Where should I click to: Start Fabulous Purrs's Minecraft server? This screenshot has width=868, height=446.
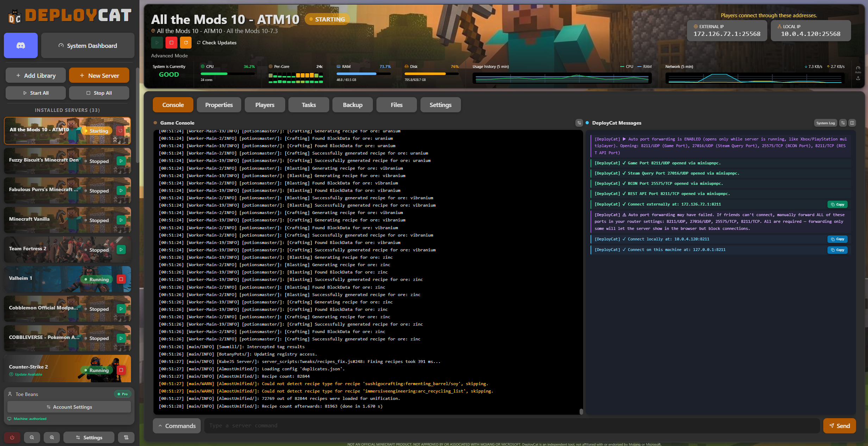(x=121, y=190)
